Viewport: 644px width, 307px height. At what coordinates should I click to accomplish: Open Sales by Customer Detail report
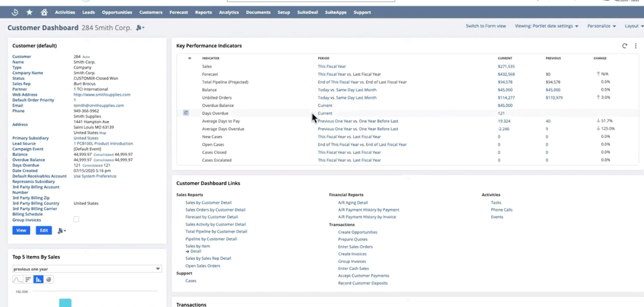click(x=208, y=203)
